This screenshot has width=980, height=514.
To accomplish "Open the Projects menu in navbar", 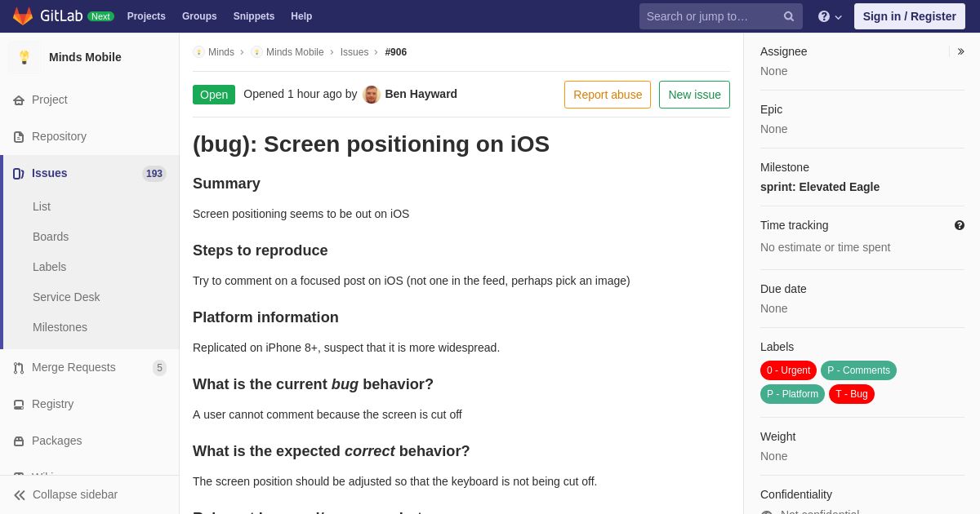I will click(146, 16).
